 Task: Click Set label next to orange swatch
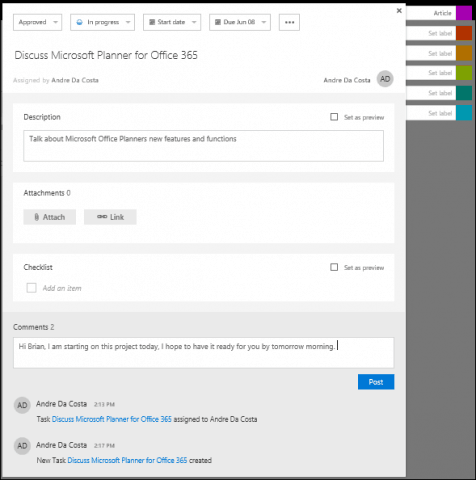[x=440, y=53]
